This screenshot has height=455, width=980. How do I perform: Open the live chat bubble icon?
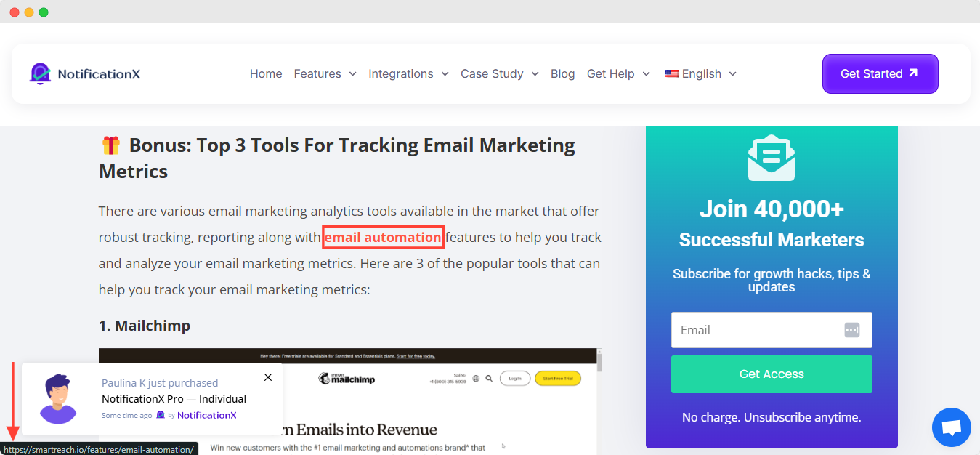(x=951, y=427)
